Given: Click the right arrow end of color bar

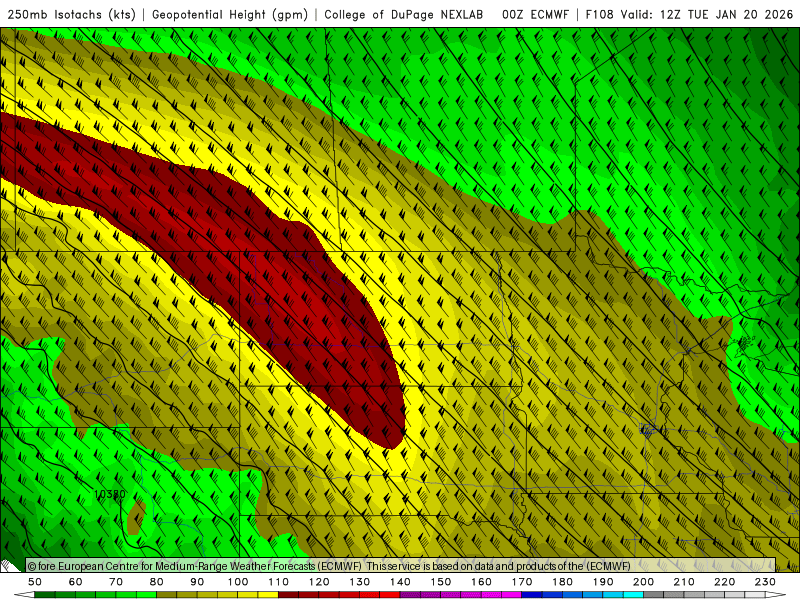Looking at the screenshot, I should tap(776, 594).
